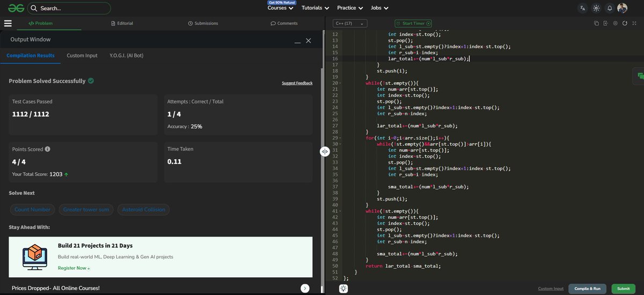Screen dimensions: 644x295
Task: Click the ad carousel next arrow
Action: tap(305, 288)
